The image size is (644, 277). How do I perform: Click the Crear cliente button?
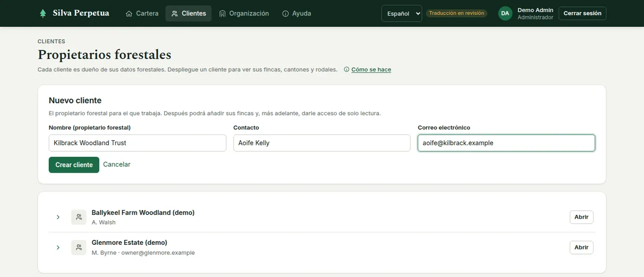[74, 165]
